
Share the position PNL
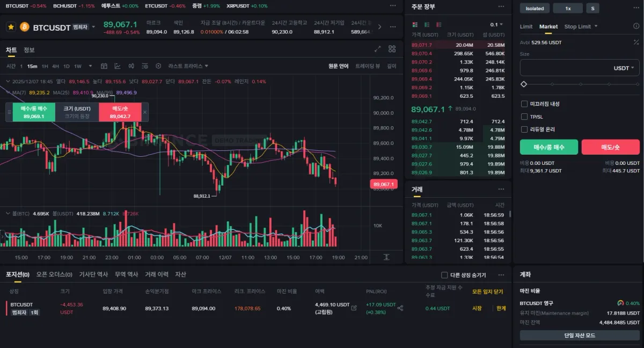[400, 308]
